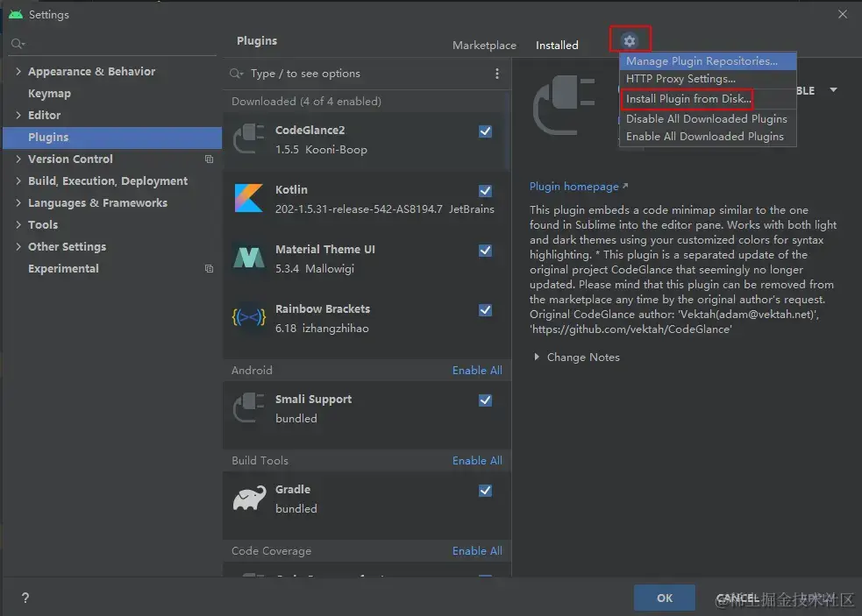Open plugin list options three-dot menu
The width and height of the screenshot is (862, 616).
[x=497, y=73]
